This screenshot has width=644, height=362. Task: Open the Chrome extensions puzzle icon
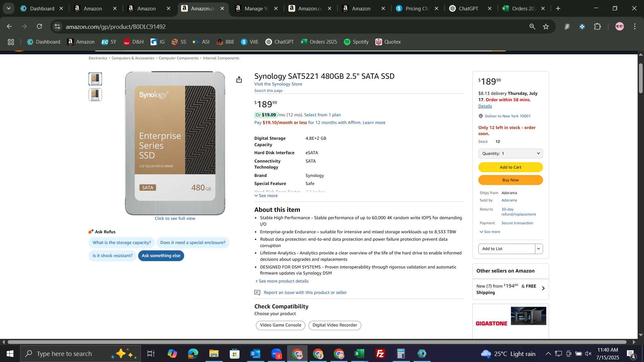point(597,26)
